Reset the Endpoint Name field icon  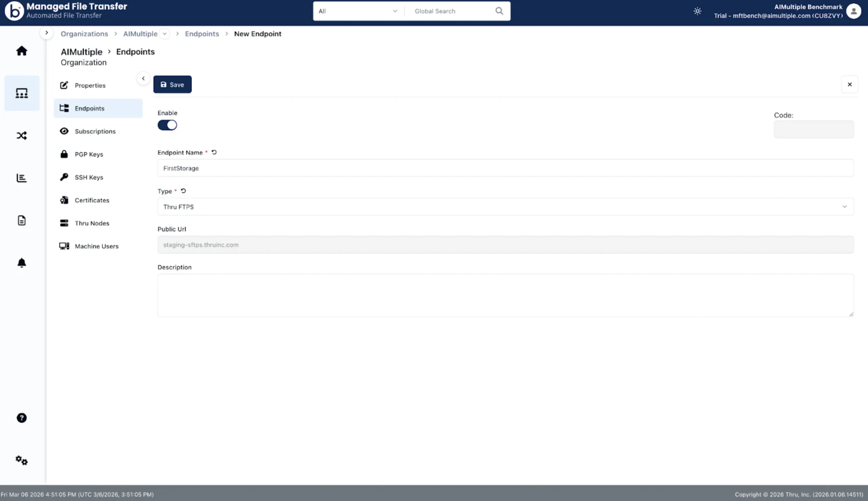(x=214, y=152)
